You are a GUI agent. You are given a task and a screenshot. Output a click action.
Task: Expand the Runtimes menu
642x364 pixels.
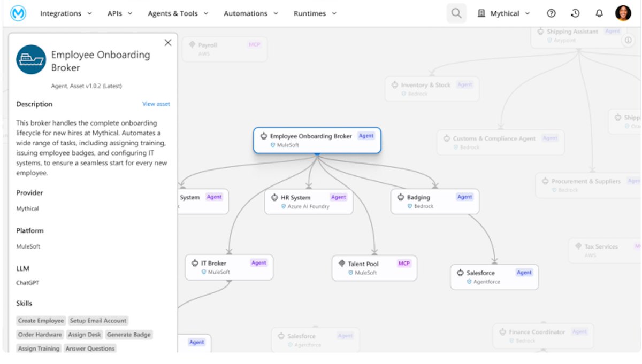[x=315, y=13]
